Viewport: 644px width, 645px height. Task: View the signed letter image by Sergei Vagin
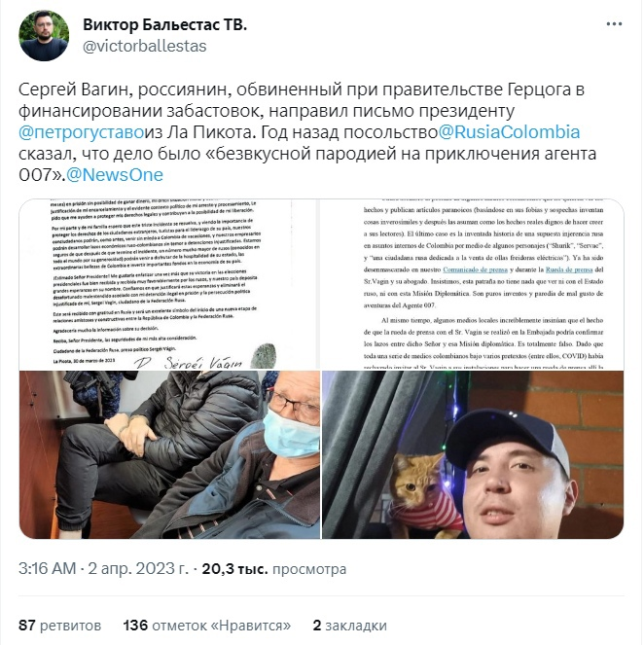[169, 284]
